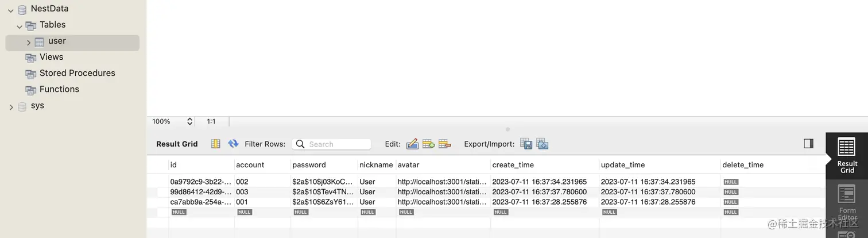Click the NestData database icon
Screen dimensions: 868x238
(22, 9)
